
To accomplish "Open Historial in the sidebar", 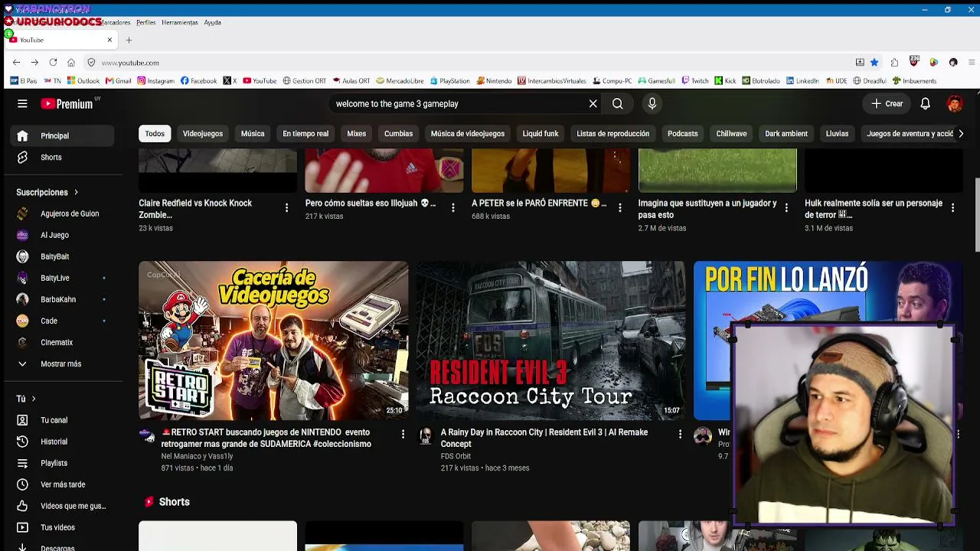I will 63,442.
